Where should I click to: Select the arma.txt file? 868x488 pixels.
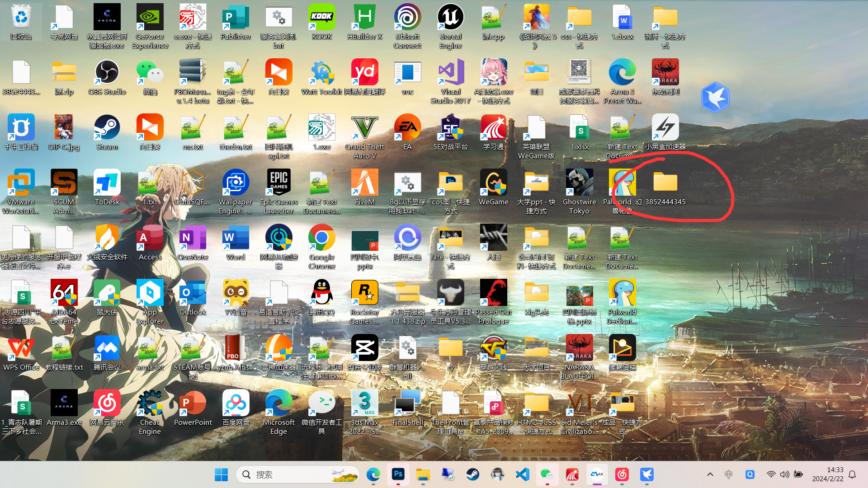pos(150,353)
